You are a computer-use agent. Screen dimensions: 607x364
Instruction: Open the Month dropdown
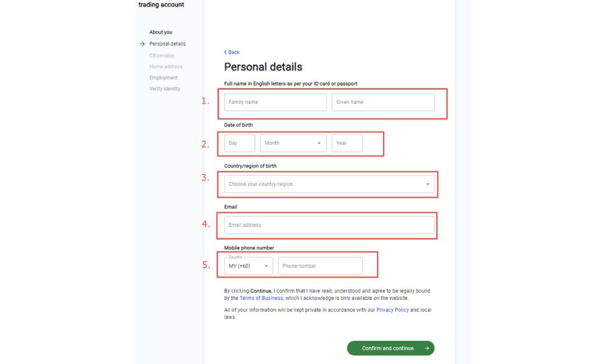point(293,143)
